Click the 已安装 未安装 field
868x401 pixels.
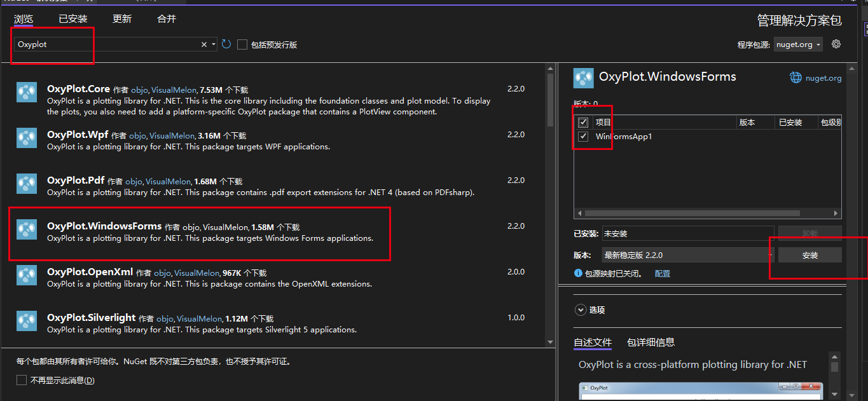[x=687, y=233]
